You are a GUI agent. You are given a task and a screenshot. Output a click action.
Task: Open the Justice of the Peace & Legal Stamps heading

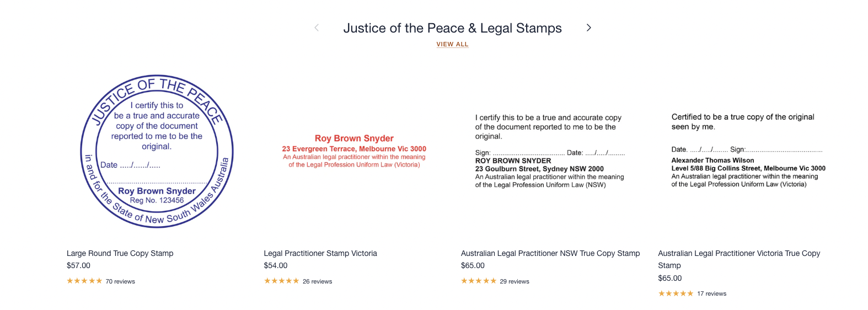click(452, 28)
